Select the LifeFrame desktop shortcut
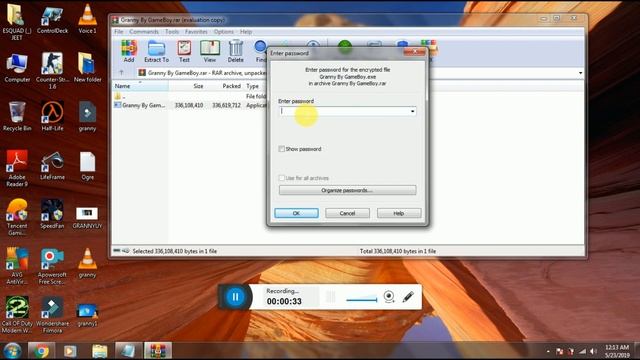The height and width of the screenshot is (360, 640). point(52,166)
